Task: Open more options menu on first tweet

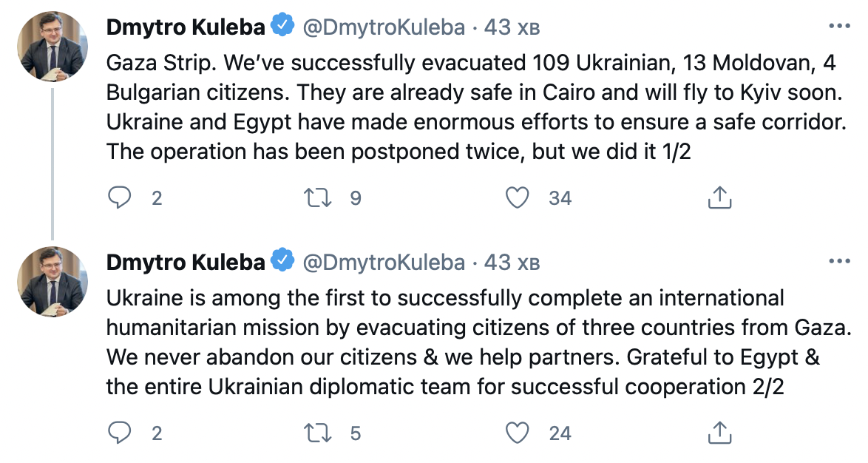Action: tap(840, 27)
